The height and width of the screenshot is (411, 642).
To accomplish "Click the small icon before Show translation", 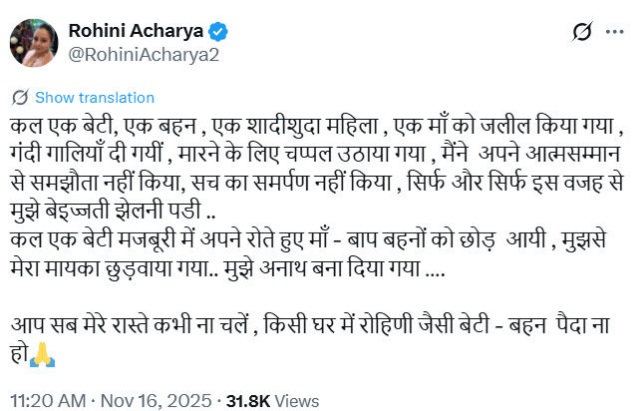I will click(x=19, y=98).
